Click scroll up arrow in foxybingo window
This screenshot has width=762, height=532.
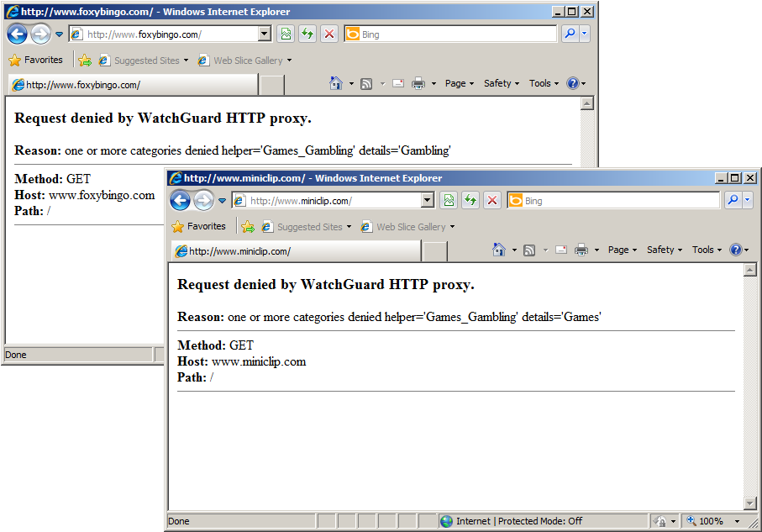point(587,103)
